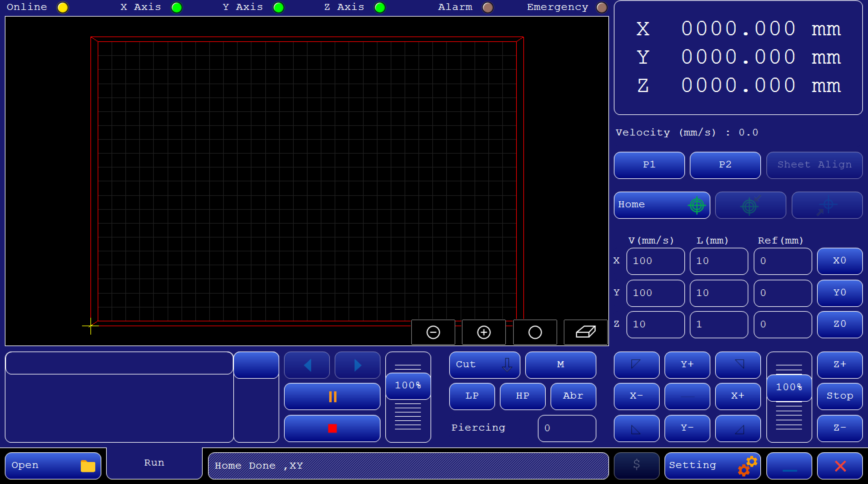Click Home button with green target
The image size is (868, 484).
coord(661,205)
